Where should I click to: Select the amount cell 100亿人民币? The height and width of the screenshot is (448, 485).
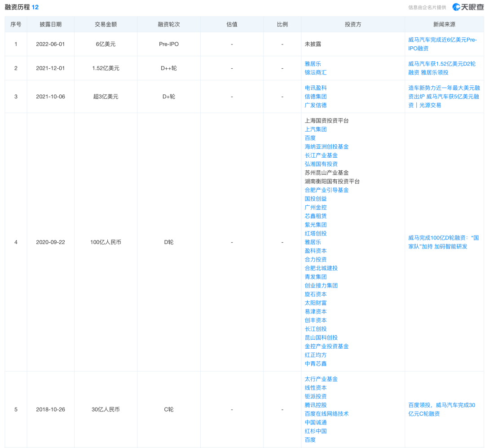[106, 242]
